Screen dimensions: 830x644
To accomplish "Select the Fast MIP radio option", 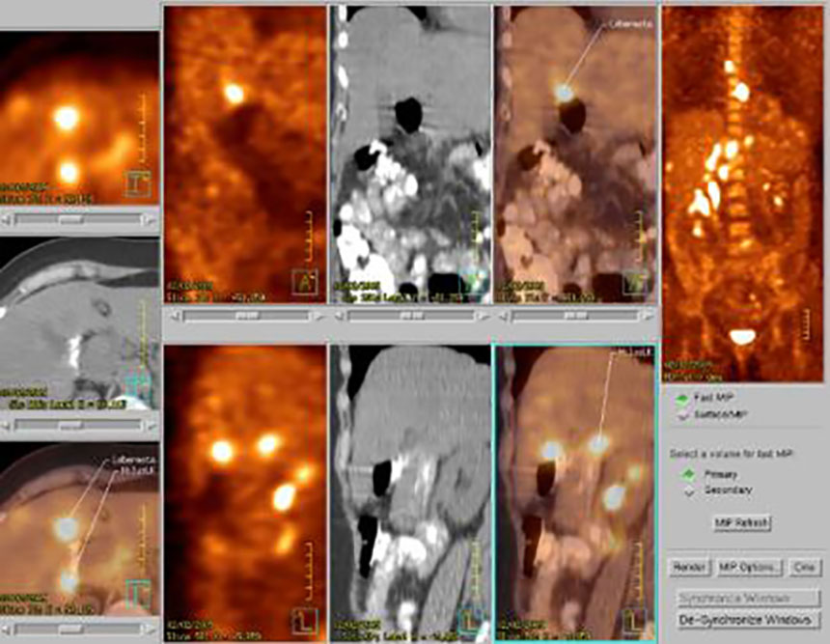I will point(681,398).
